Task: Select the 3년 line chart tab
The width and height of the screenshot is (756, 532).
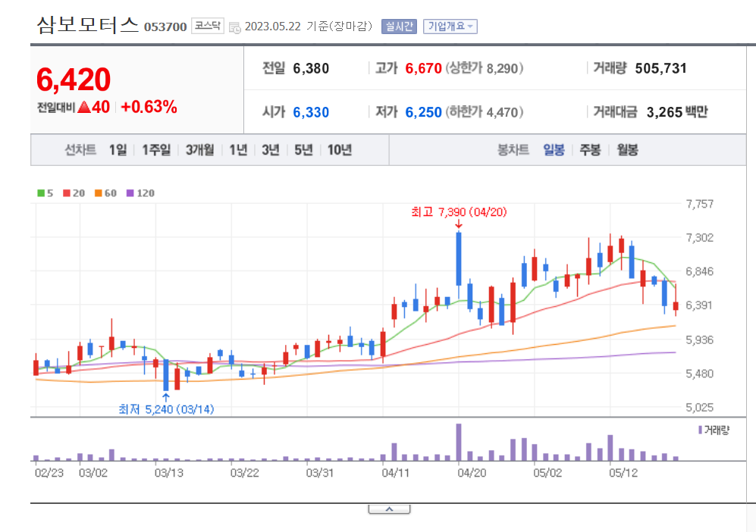Action: pyautogui.click(x=271, y=150)
